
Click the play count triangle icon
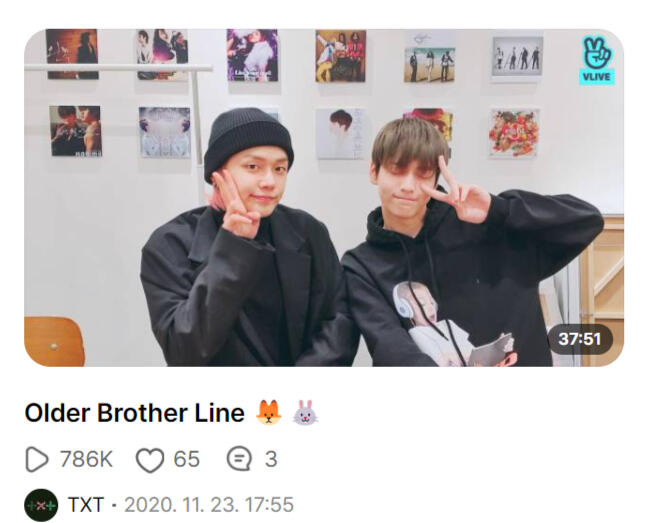coord(37,459)
